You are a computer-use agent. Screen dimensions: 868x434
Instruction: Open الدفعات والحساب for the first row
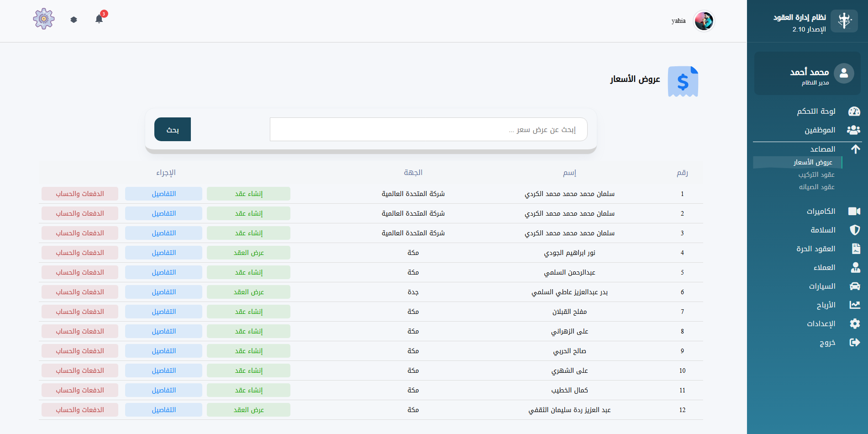(79, 194)
